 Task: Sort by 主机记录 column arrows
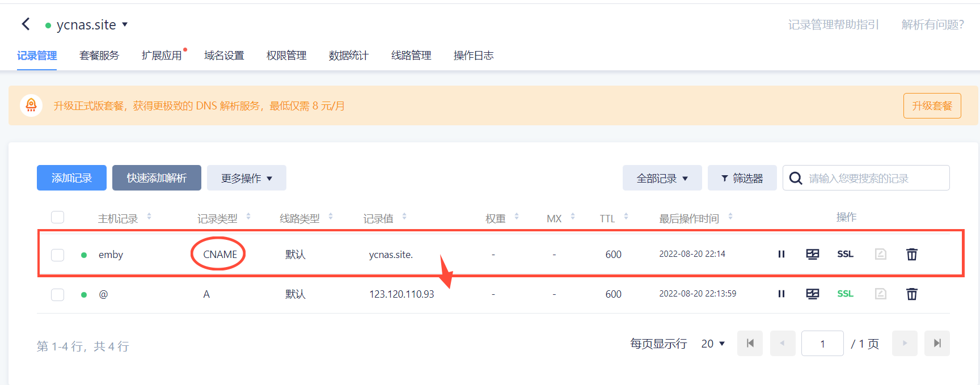coord(149,217)
